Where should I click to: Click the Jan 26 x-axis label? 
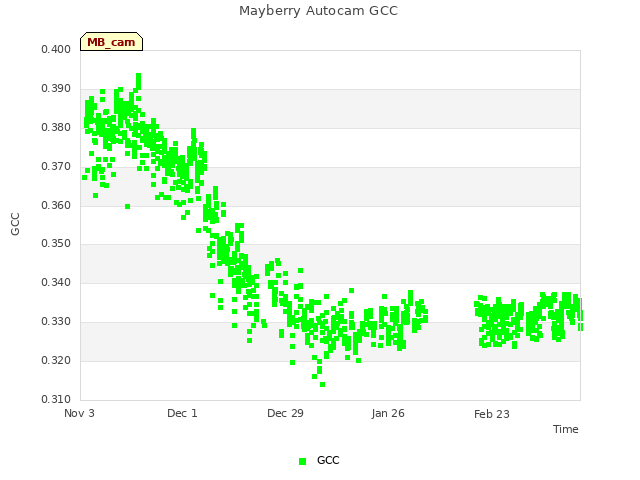[x=388, y=413]
